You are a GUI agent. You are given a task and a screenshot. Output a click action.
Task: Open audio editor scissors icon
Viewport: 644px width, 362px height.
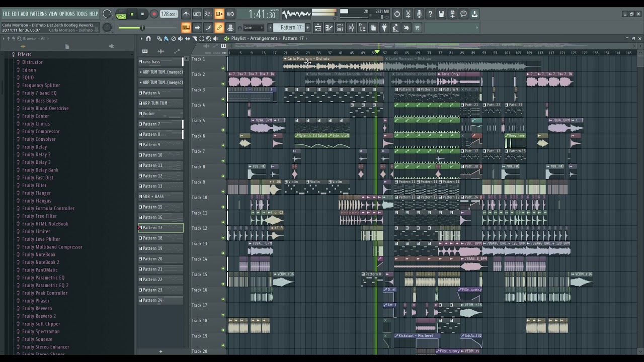point(408,14)
